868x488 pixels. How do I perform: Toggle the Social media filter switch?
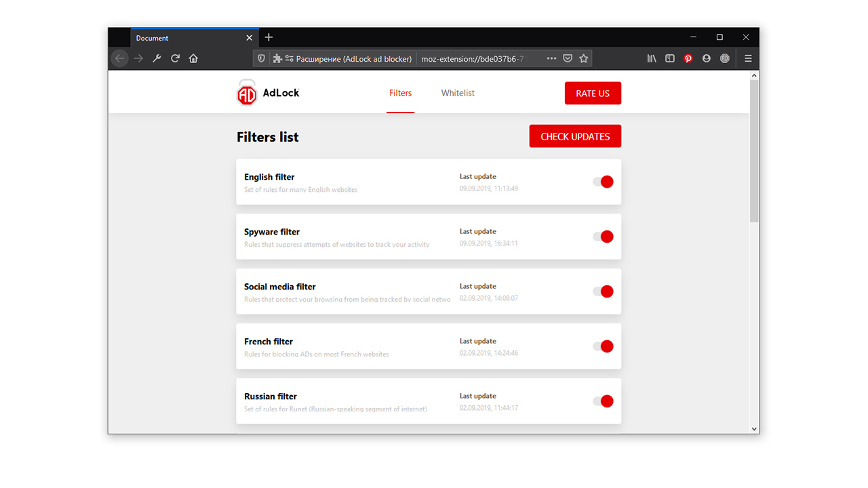603,291
